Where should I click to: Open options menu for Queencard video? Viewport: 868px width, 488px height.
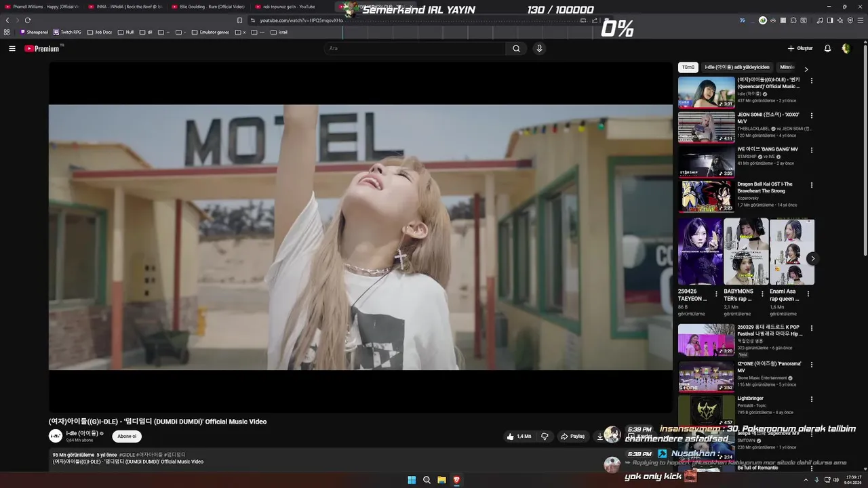coord(812,81)
